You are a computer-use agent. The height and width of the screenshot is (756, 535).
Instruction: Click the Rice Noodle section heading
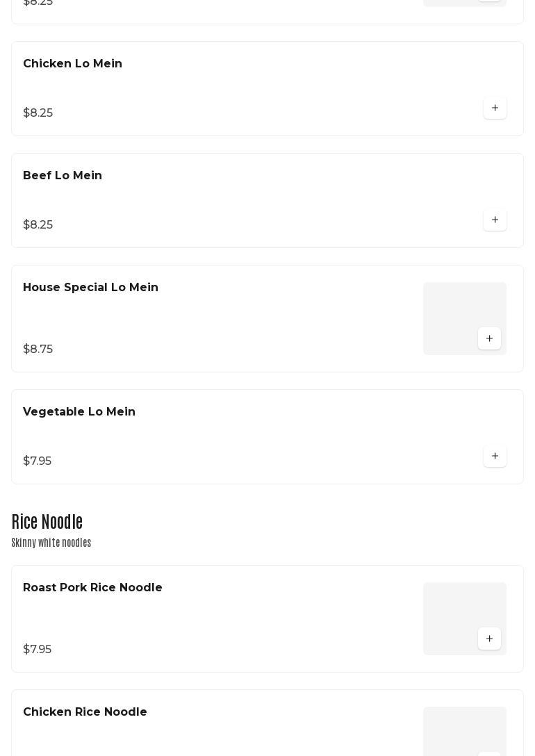coord(47,522)
